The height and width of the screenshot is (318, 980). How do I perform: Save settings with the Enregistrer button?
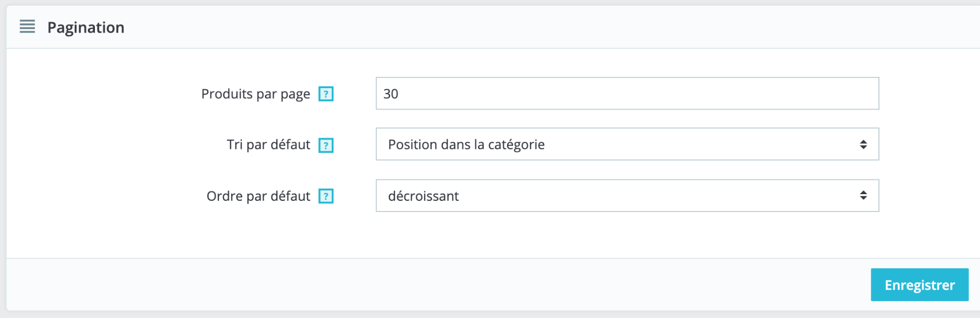tap(919, 285)
